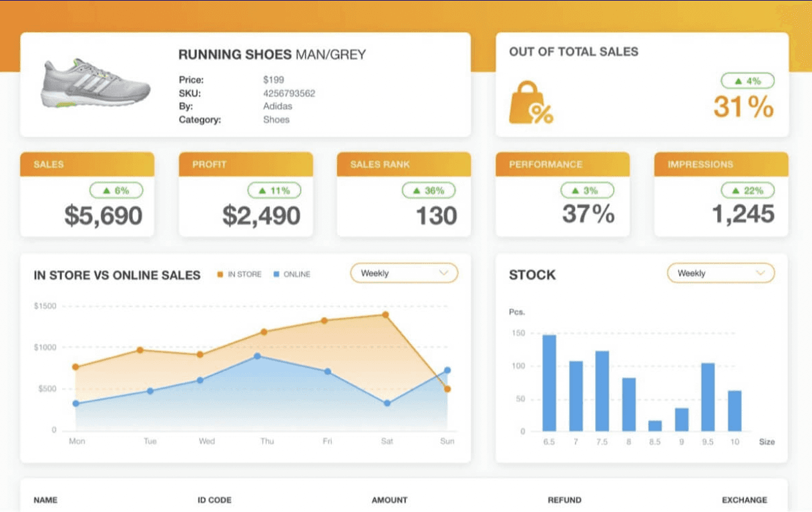Sort table by the AMOUNT column header
The height and width of the screenshot is (512, 812).
pyautogui.click(x=389, y=500)
